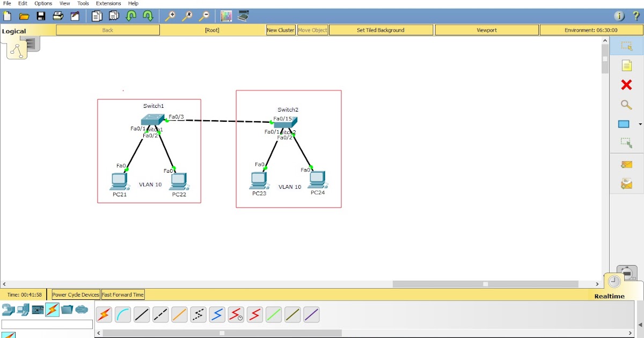This screenshot has width=644, height=338.
Task: Click Power Cycle Devices
Action: click(76, 295)
